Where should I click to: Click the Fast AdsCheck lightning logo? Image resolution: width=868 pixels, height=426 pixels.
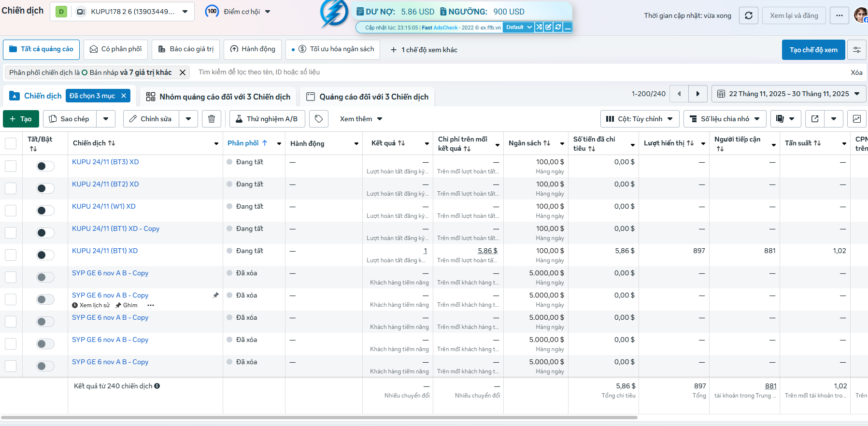click(x=334, y=13)
